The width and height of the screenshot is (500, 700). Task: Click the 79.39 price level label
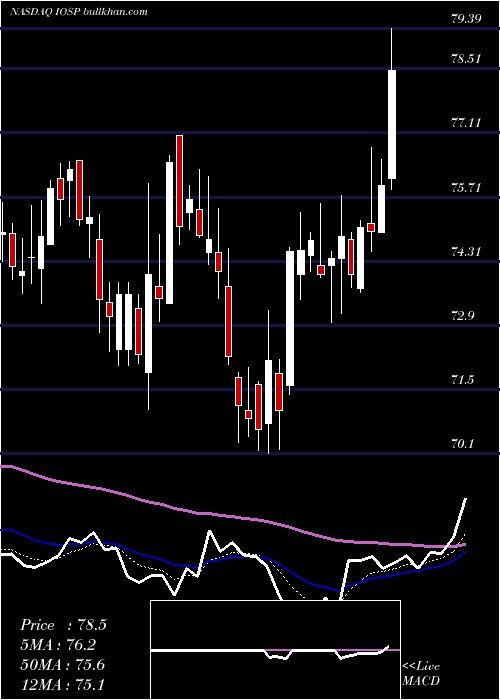[x=467, y=19]
